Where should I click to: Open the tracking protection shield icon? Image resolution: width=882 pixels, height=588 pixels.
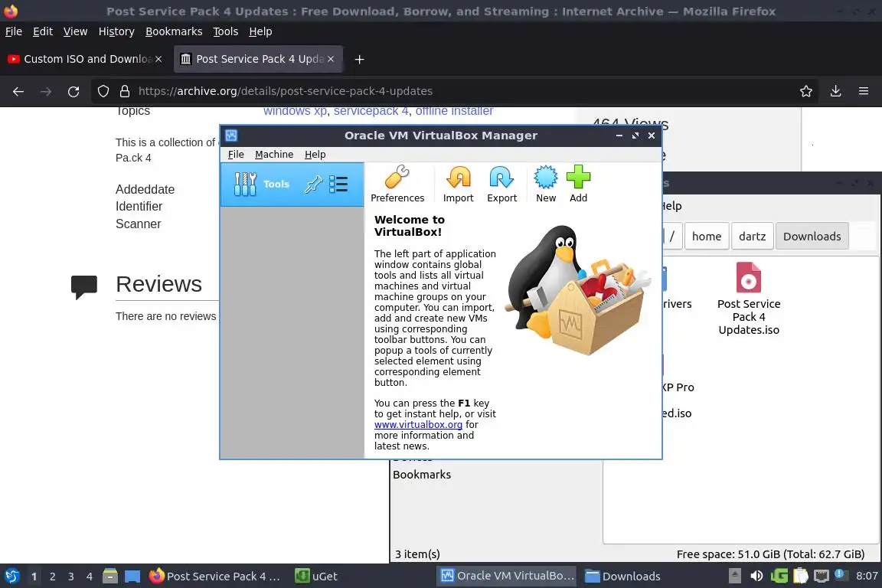click(103, 91)
